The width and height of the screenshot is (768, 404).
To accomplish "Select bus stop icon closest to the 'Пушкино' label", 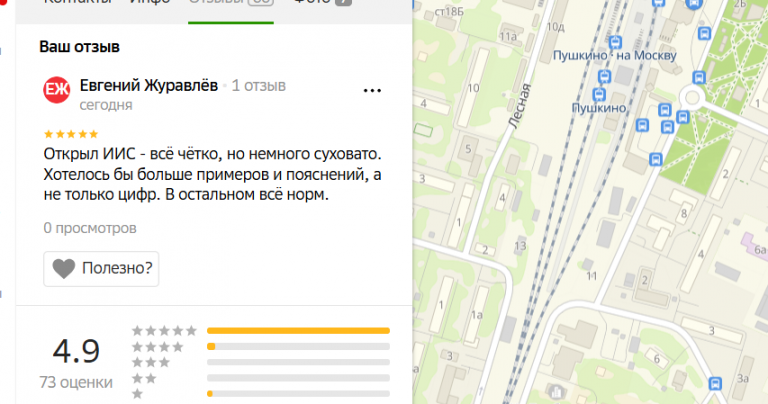I will tap(642, 125).
